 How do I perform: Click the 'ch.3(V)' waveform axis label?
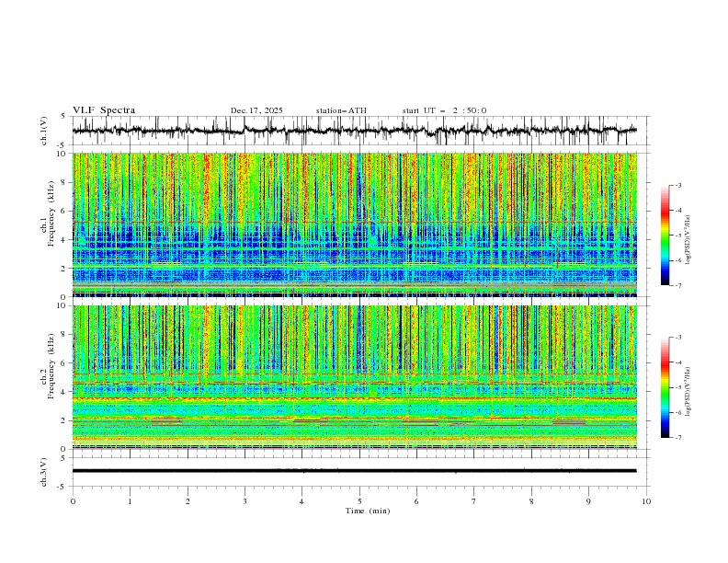(x=44, y=472)
